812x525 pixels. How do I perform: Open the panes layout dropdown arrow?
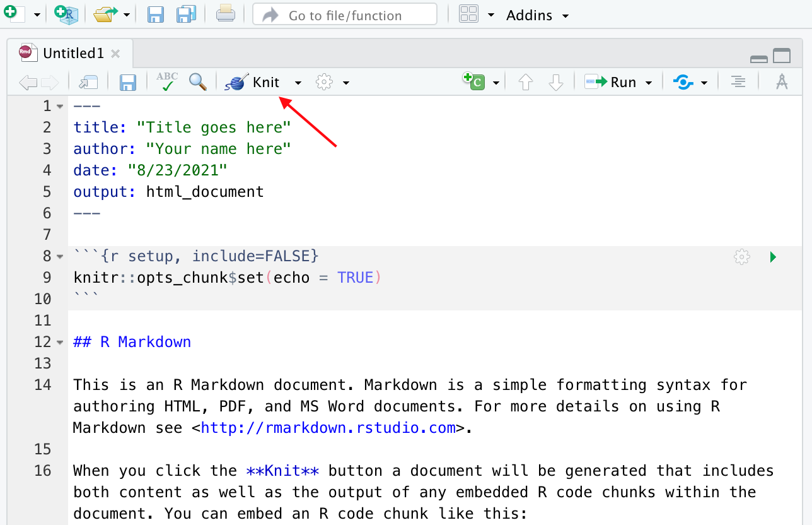click(x=490, y=15)
